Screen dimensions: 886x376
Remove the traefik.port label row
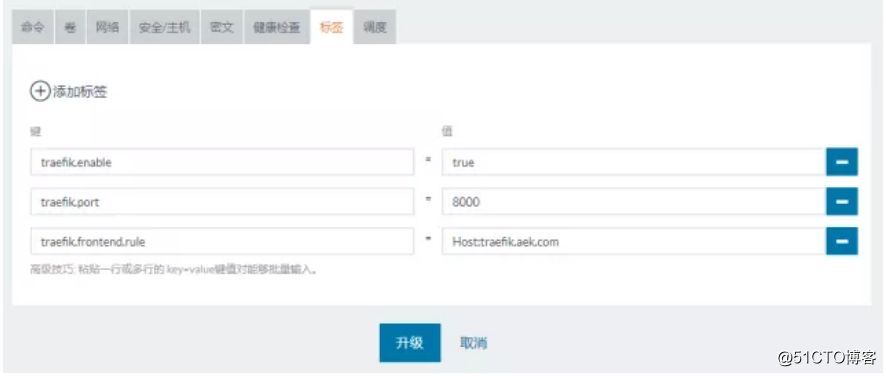tap(842, 202)
